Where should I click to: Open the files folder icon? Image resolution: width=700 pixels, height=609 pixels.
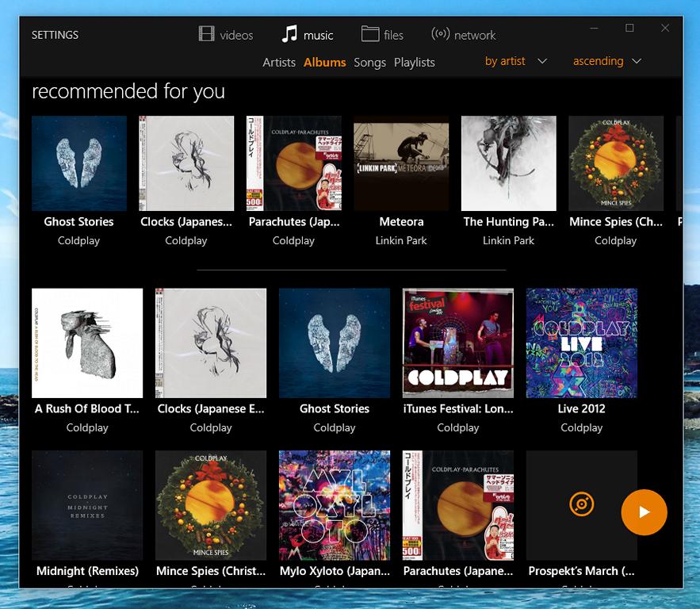(370, 34)
